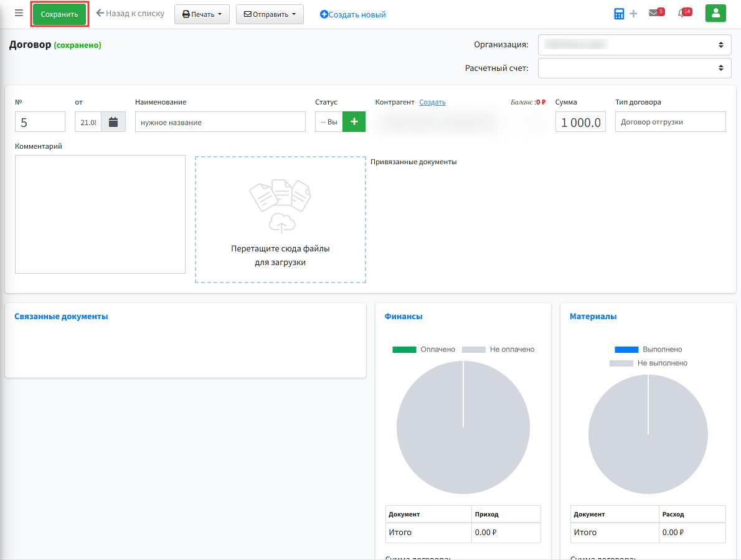This screenshot has width=741, height=560.
Task: Toggle the Не выполнено legend swatch
Action: click(x=621, y=363)
